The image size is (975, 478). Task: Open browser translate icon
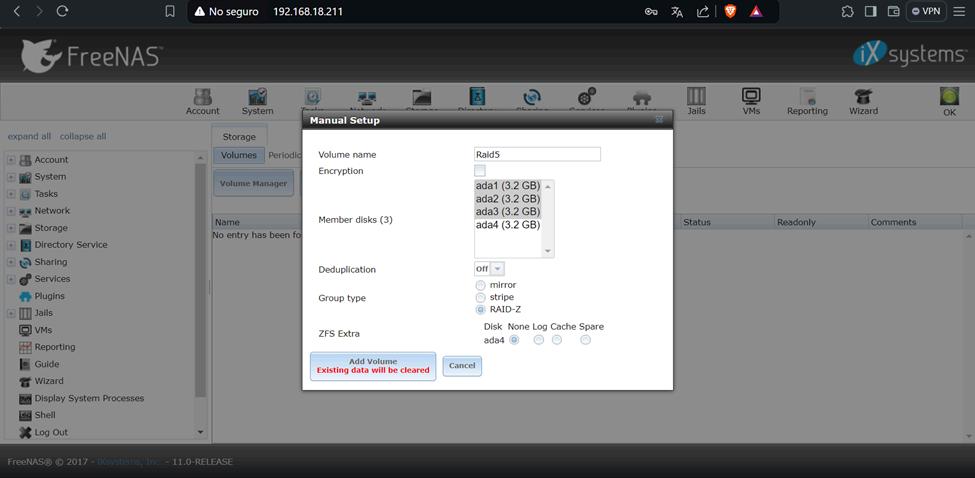coord(677,12)
